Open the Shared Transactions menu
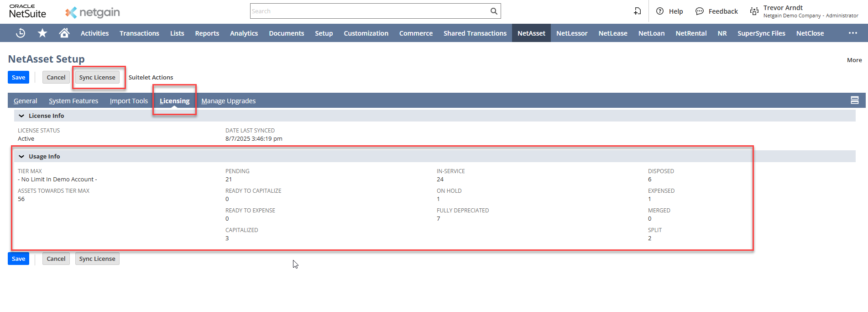Screen dimensions: 868x312 pos(475,33)
